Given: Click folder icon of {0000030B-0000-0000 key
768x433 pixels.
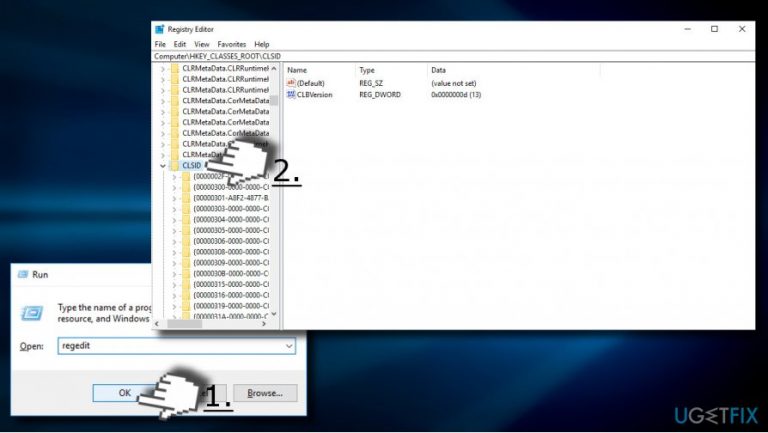Looking at the screenshot, I should click(x=186, y=273).
